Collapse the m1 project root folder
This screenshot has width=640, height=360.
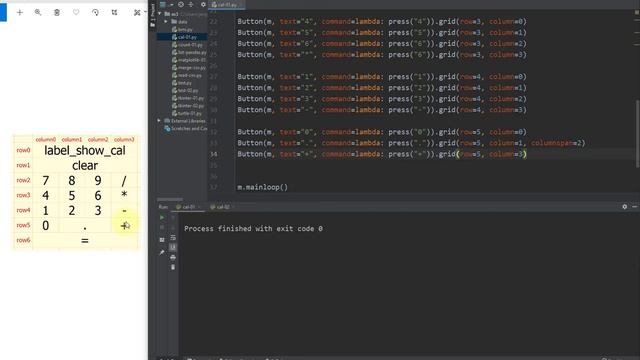pos(160,14)
